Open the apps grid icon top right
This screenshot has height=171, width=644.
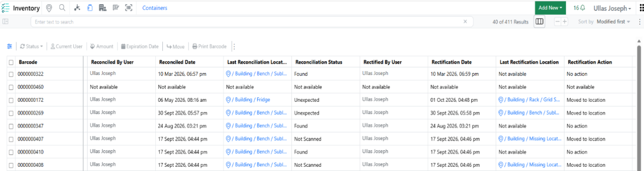642,8
